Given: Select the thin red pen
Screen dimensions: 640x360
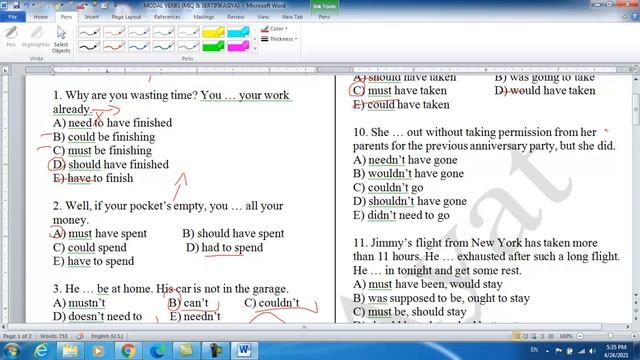Looking at the screenshot, I should point(114,32).
